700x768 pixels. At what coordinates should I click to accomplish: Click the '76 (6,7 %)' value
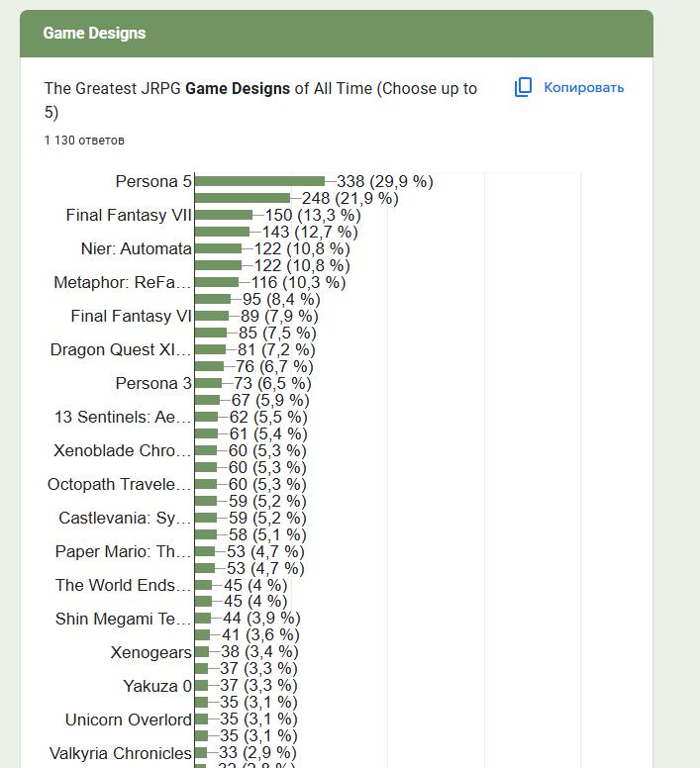(274, 366)
